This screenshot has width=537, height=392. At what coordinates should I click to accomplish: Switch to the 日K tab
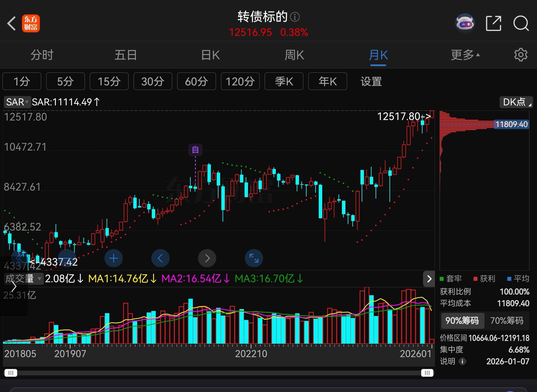point(210,55)
